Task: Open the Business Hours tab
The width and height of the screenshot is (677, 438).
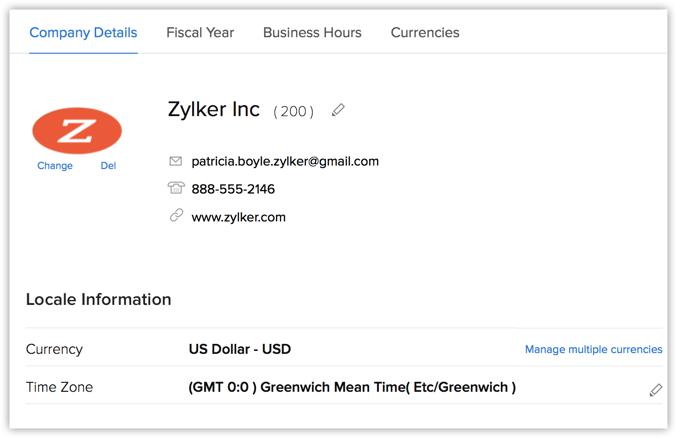Action: [x=312, y=32]
